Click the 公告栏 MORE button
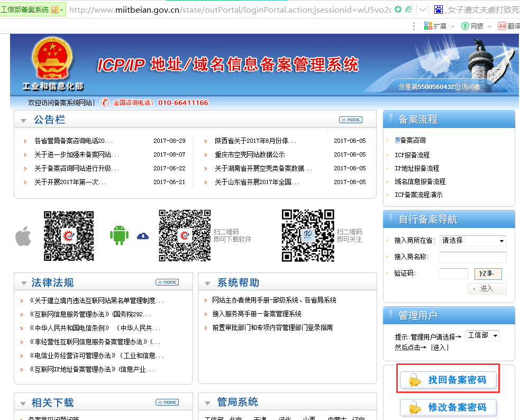Viewport: 520px width, 420px height. (350, 120)
